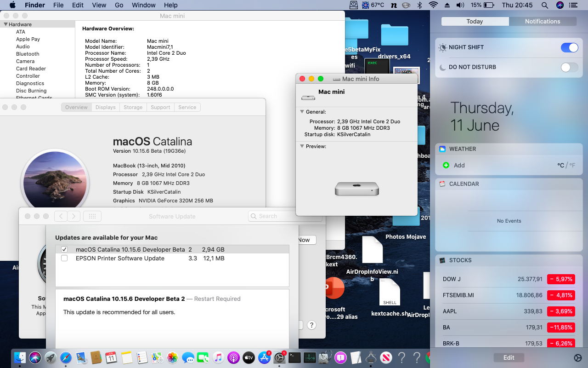Viewport: 588px width, 368px height.
Task: Launch Siri from the Dock
Action: coord(35,357)
